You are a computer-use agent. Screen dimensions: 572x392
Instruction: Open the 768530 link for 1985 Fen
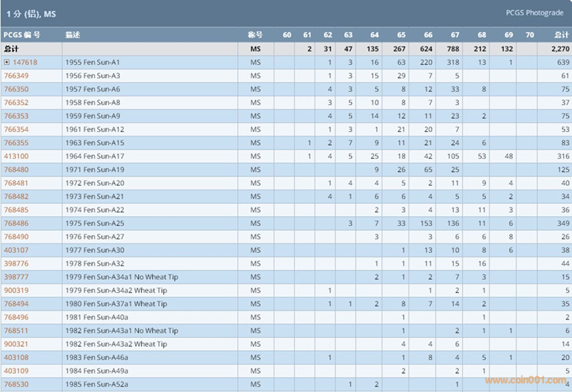pos(16,385)
